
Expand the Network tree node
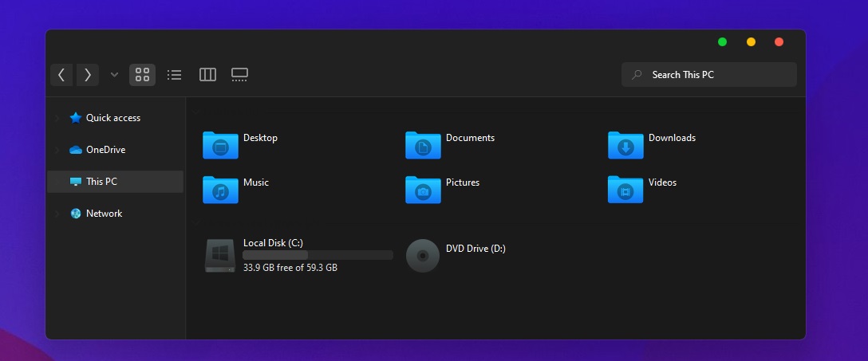pyautogui.click(x=57, y=214)
